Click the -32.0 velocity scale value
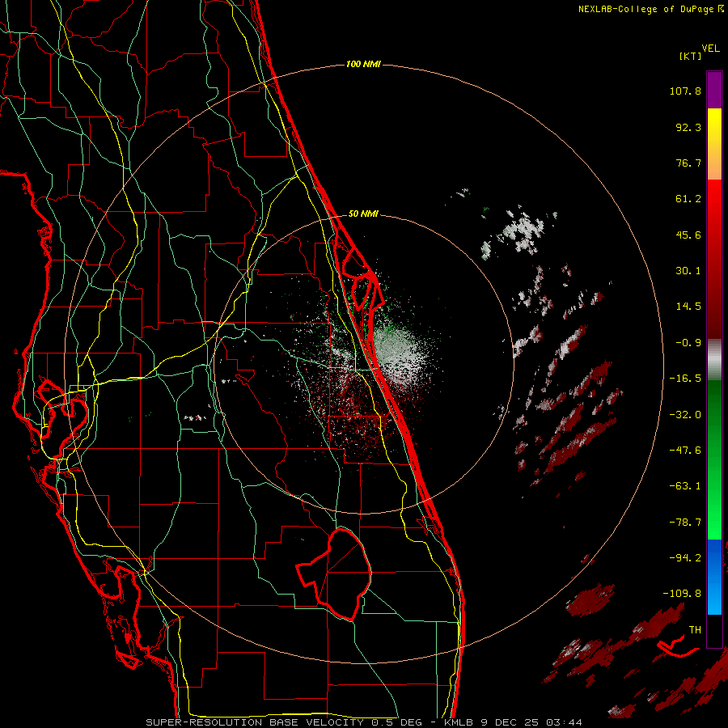This screenshot has height=728, width=728. 685,415
